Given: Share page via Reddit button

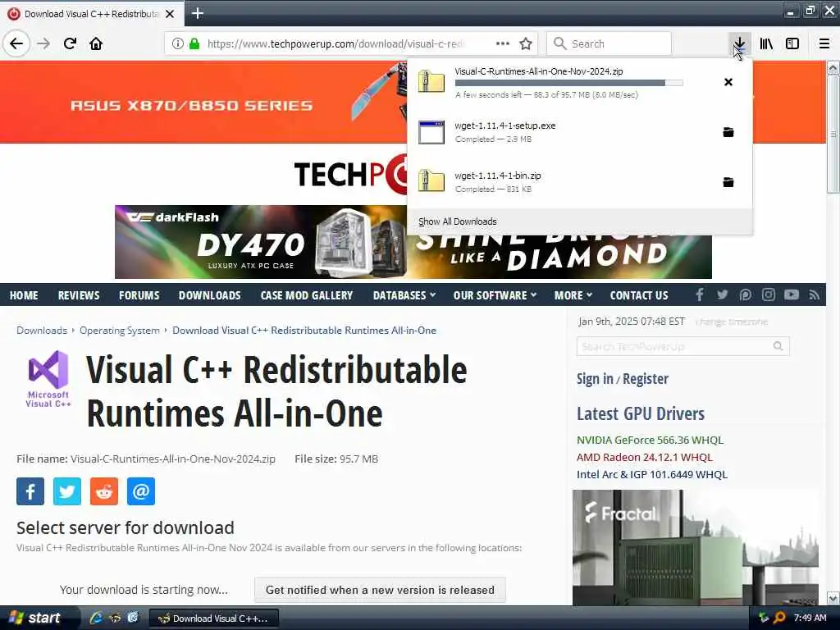Looking at the screenshot, I should (x=104, y=491).
